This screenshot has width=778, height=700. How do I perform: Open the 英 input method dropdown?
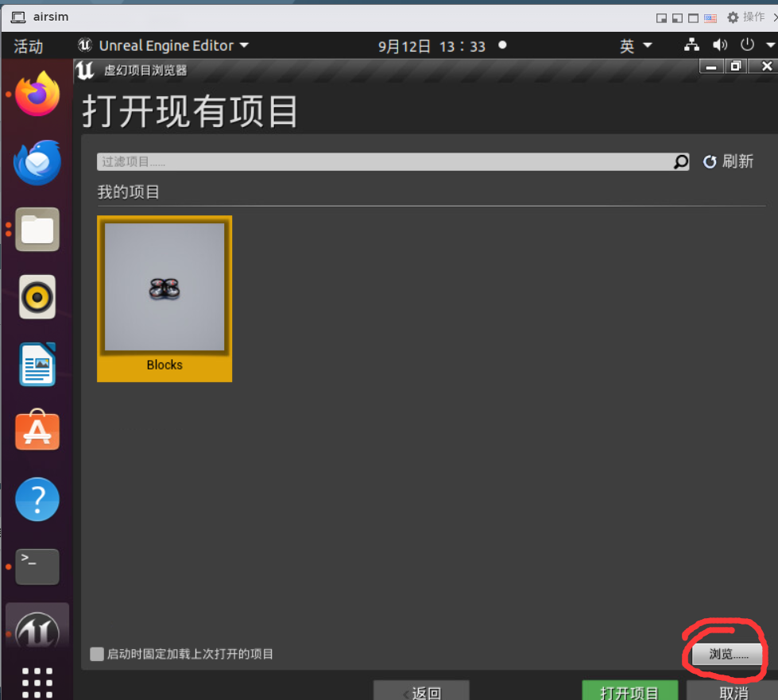click(635, 45)
